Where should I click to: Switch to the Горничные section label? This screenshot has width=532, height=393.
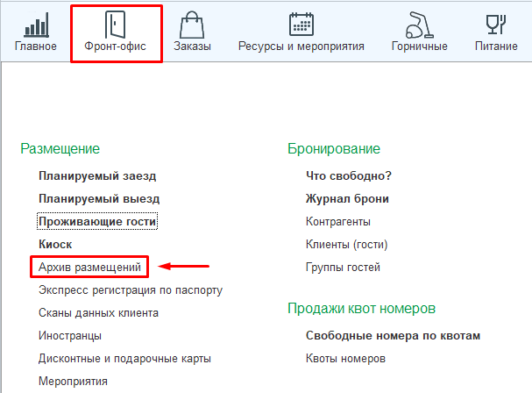point(420,46)
